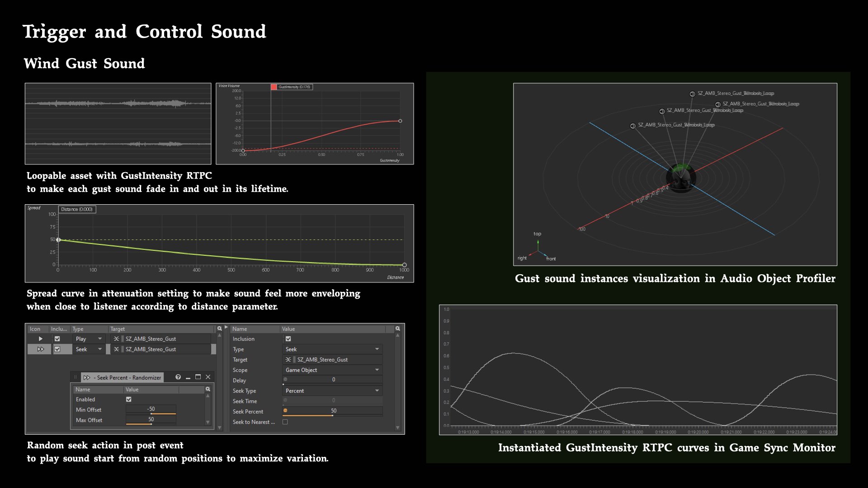This screenshot has width=868, height=488.
Task: Click the search icon in the action list header
Action: 219,328
